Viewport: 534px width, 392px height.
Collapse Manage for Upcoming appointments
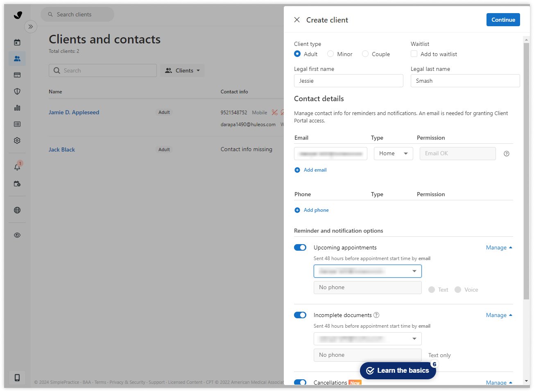(499, 247)
